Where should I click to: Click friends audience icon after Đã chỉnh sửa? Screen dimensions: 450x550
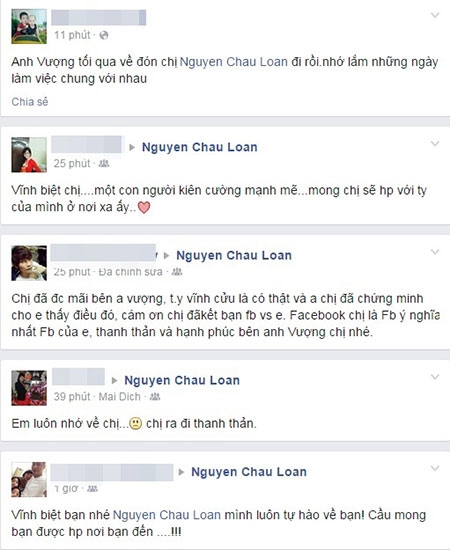tap(177, 272)
